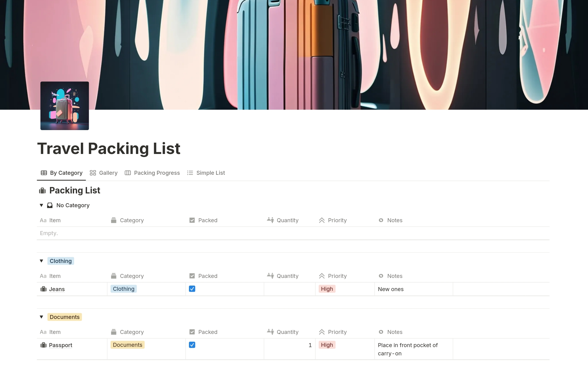Screen dimensions: 588x367
Task: Click the suitcase icon next to Jeans
Action: [43, 289]
